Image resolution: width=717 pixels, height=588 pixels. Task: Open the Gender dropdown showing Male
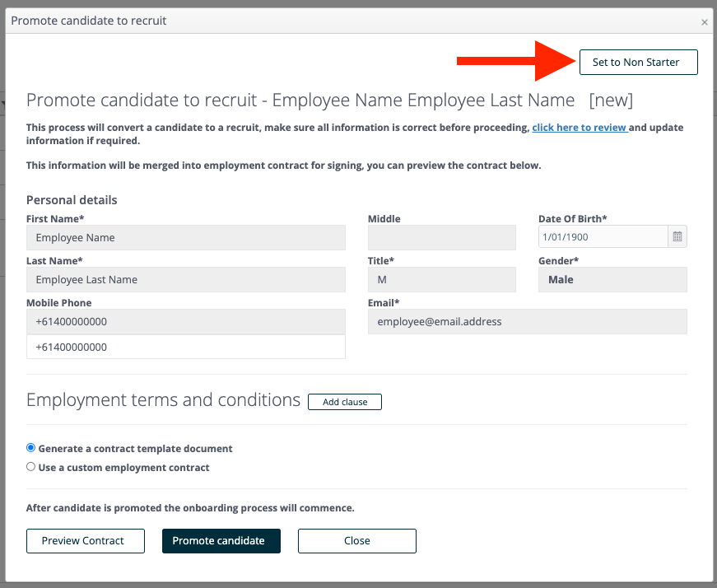pyautogui.click(x=612, y=279)
